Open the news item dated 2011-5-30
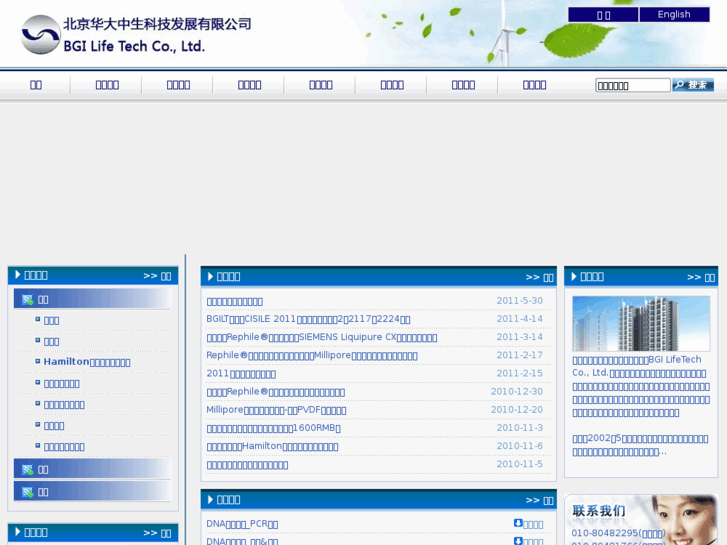Screen dimensions: 727x545 (235, 301)
